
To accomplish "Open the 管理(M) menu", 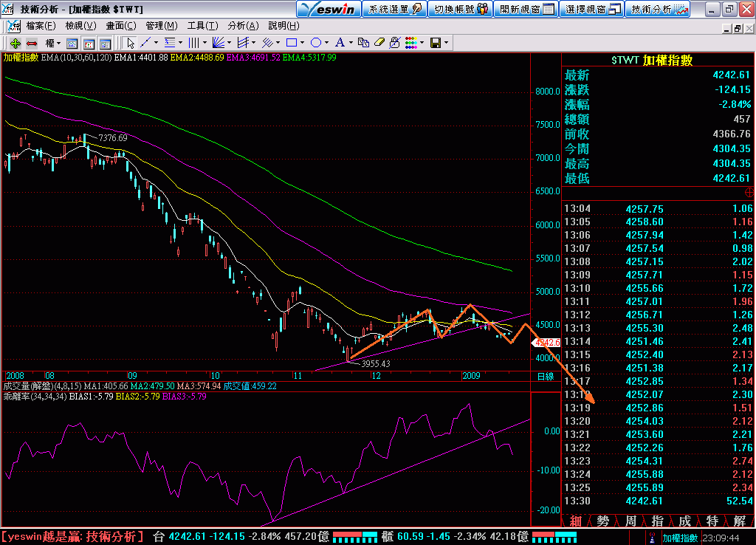I will coord(162,26).
